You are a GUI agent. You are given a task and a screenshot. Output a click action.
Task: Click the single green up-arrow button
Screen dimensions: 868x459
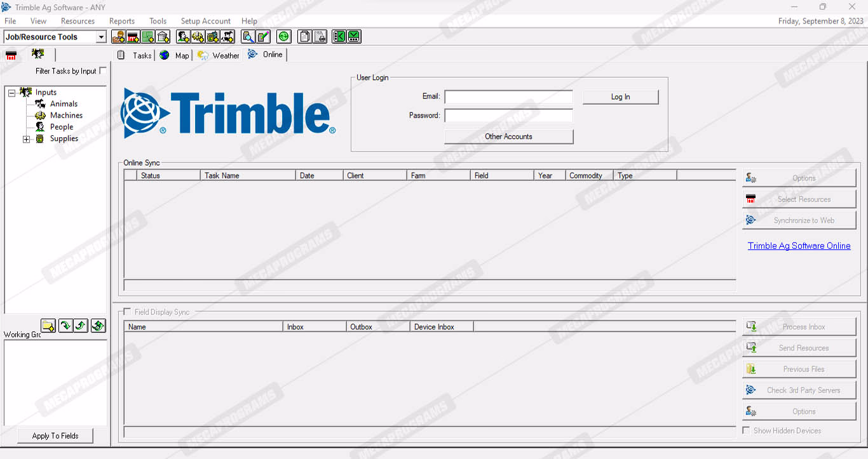[x=81, y=326]
